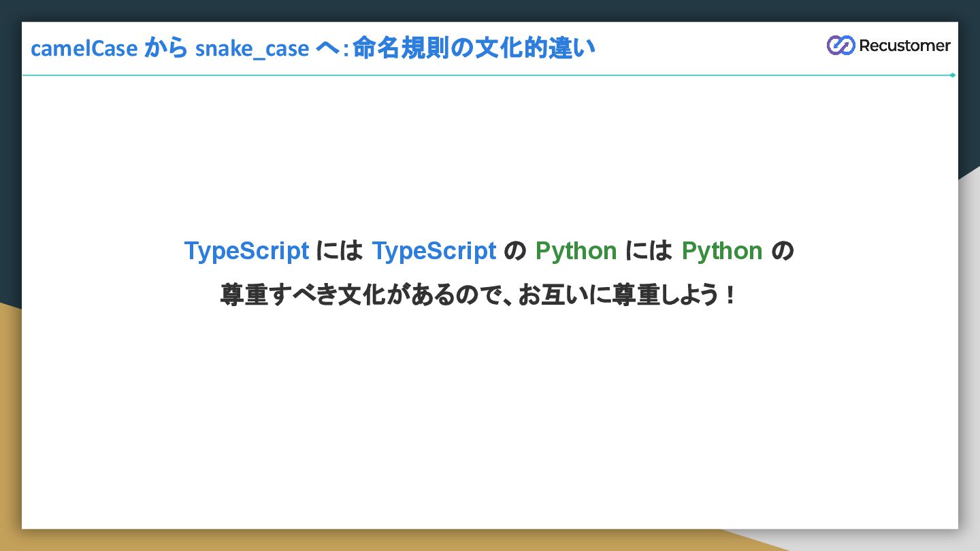Click the second blue 'TypeScript' word
Image resolution: width=980 pixels, height=551 pixels.
(x=434, y=251)
